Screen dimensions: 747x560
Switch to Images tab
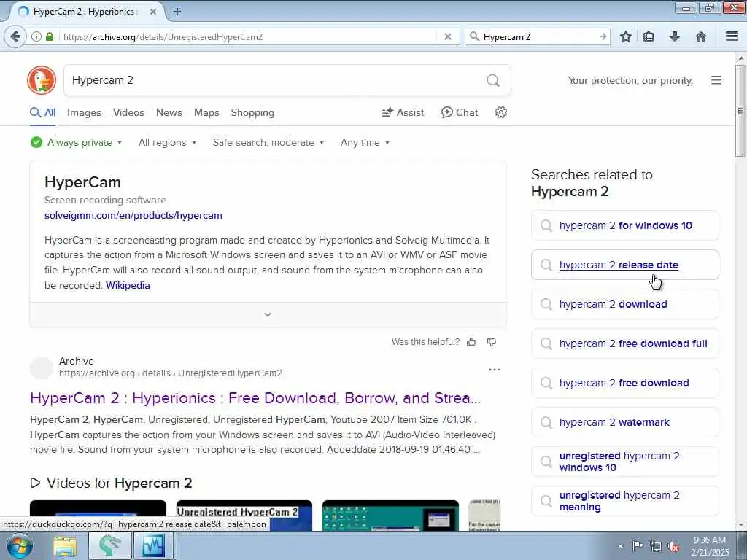click(84, 112)
